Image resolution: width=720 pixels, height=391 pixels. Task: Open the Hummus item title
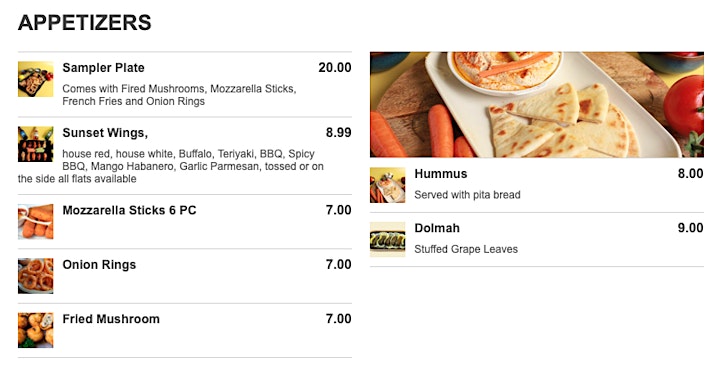[441, 174]
